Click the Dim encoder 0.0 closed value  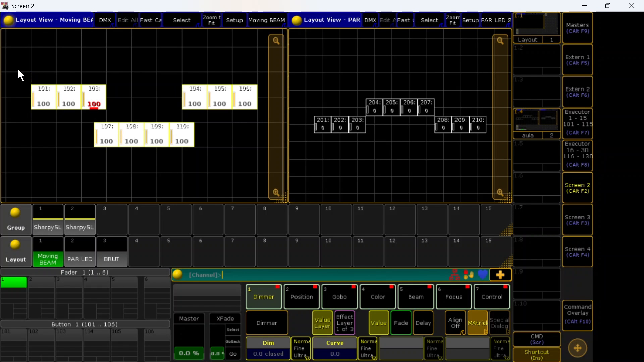(x=268, y=354)
